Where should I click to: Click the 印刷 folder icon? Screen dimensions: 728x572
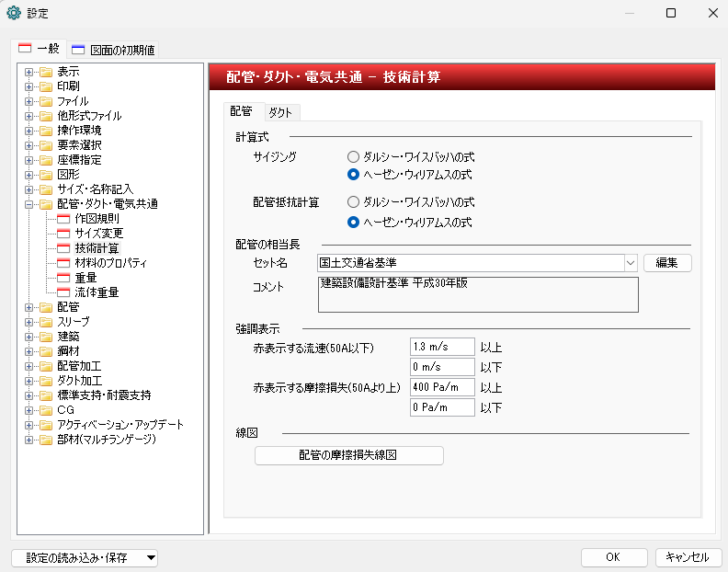[x=46, y=86]
